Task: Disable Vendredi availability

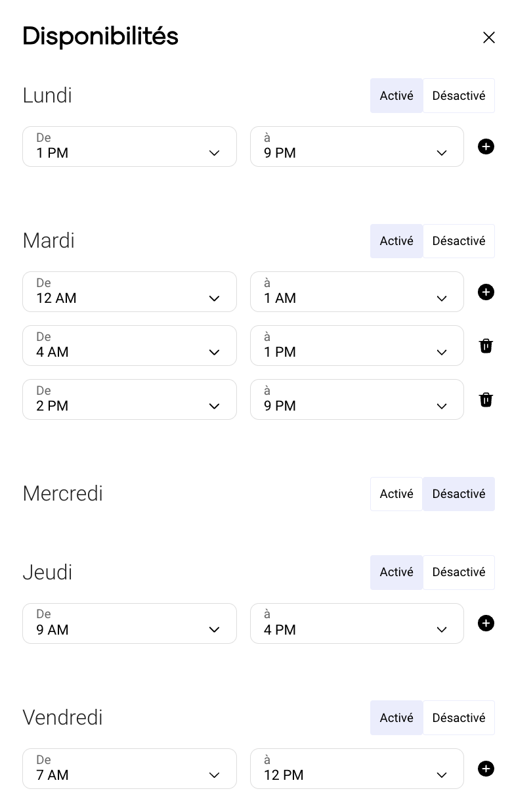Action: tap(458, 718)
